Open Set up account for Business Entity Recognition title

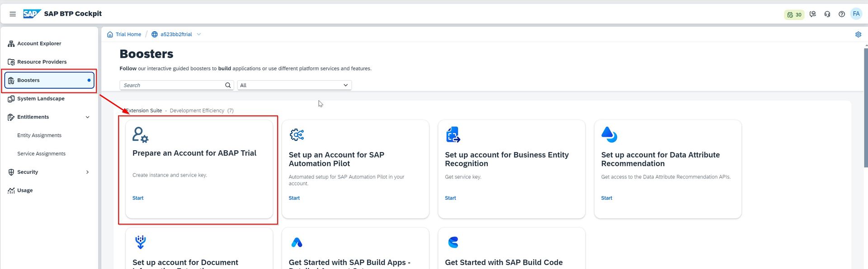(x=507, y=159)
